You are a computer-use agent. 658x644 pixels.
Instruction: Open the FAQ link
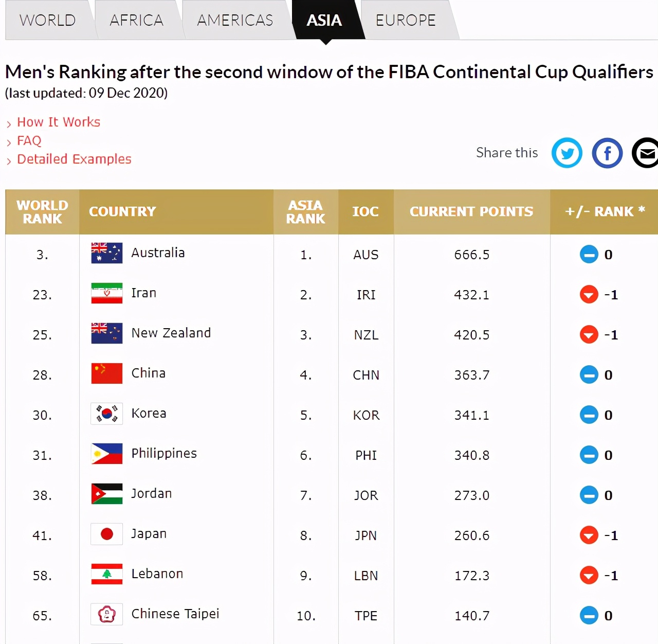[29, 140]
